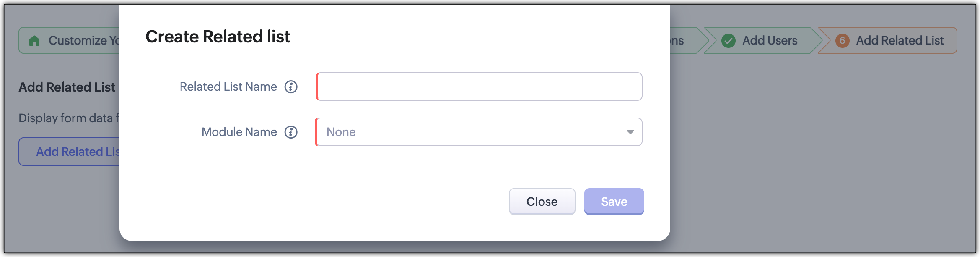The width and height of the screenshot is (980, 257).
Task: Save the new related list
Action: tap(614, 202)
